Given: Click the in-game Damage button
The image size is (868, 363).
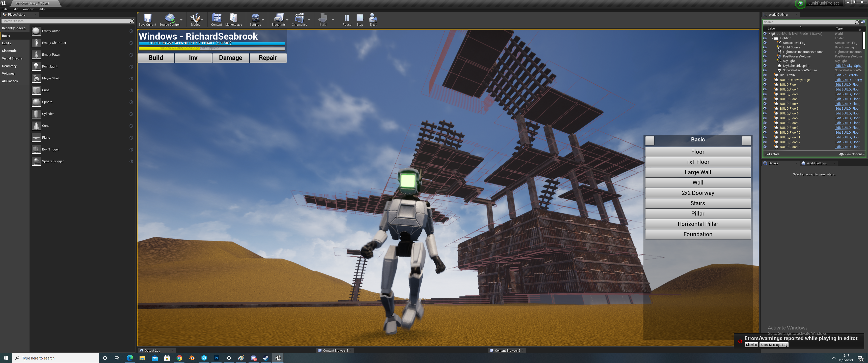Looking at the screenshot, I should (x=230, y=58).
